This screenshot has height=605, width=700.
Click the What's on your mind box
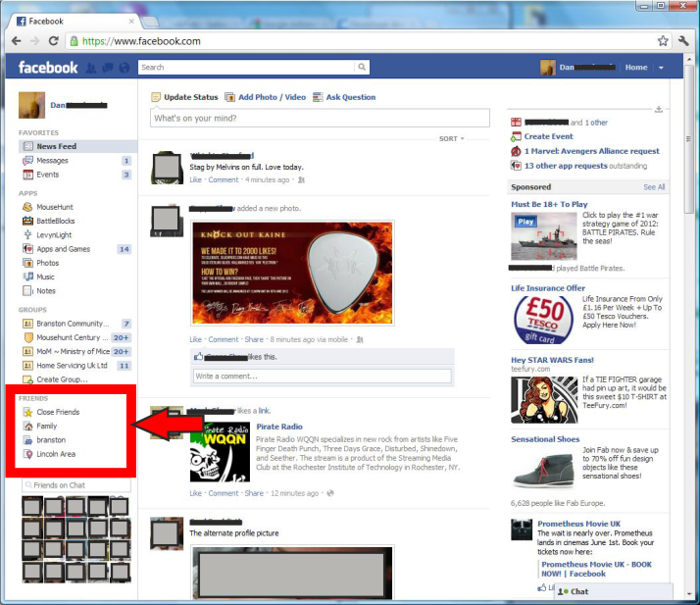point(320,119)
